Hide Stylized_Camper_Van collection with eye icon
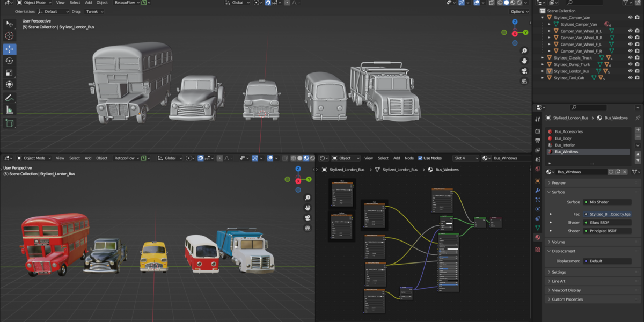This screenshot has height=322, width=644. pyautogui.click(x=630, y=17)
